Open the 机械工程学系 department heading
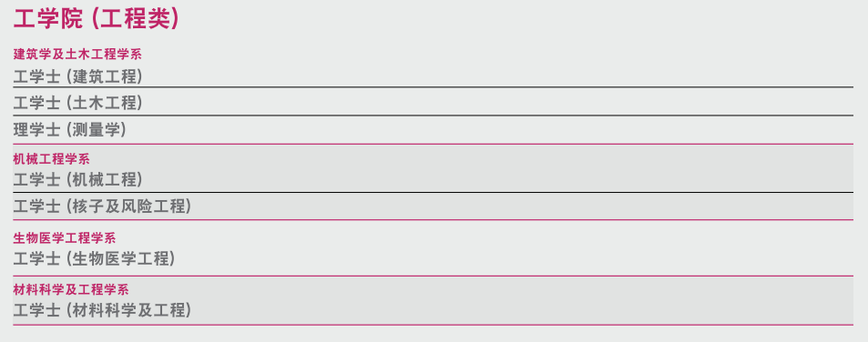 (x=52, y=159)
